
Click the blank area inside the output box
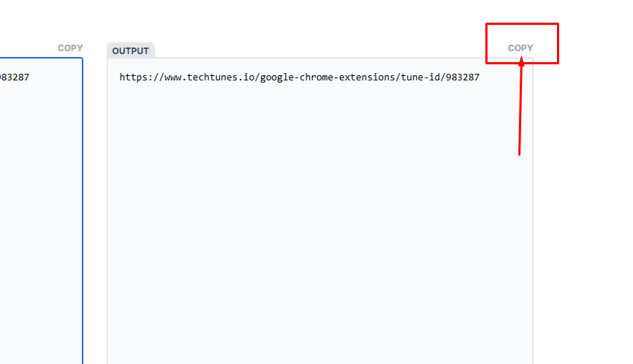319,219
